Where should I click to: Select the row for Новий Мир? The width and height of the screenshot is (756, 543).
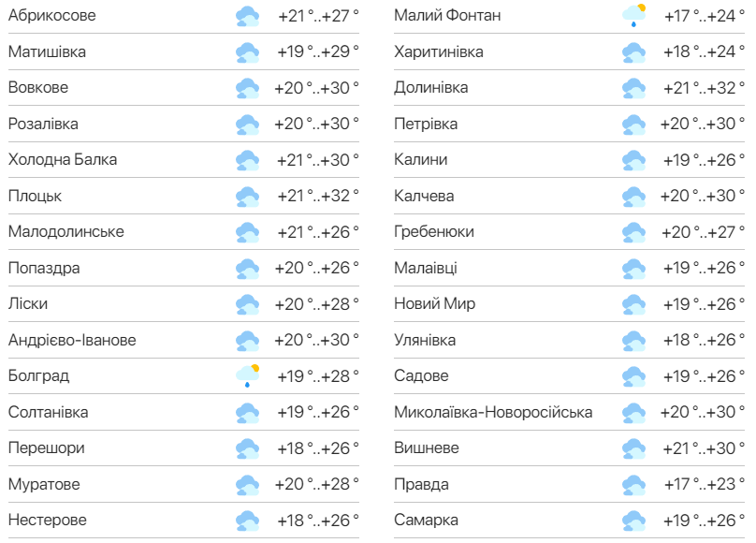click(426, 303)
